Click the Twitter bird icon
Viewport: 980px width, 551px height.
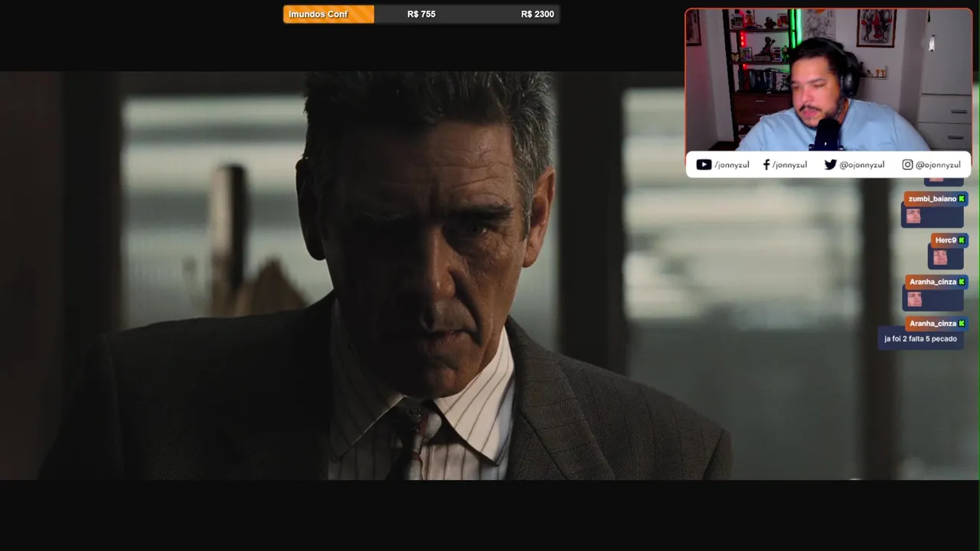(830, 165)
